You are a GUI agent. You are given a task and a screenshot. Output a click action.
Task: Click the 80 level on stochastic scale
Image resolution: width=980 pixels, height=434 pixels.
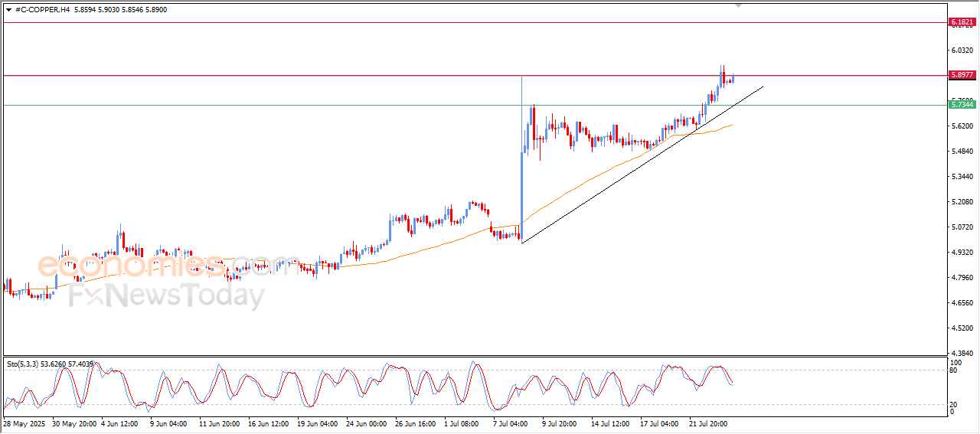954,370
